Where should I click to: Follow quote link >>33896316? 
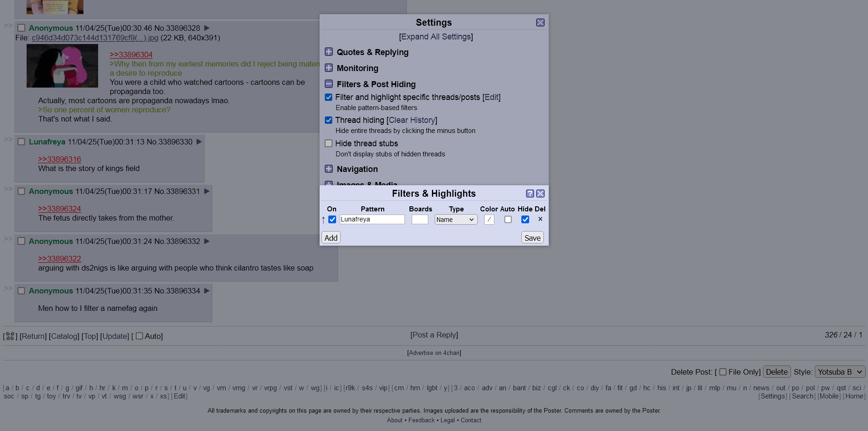60,159
